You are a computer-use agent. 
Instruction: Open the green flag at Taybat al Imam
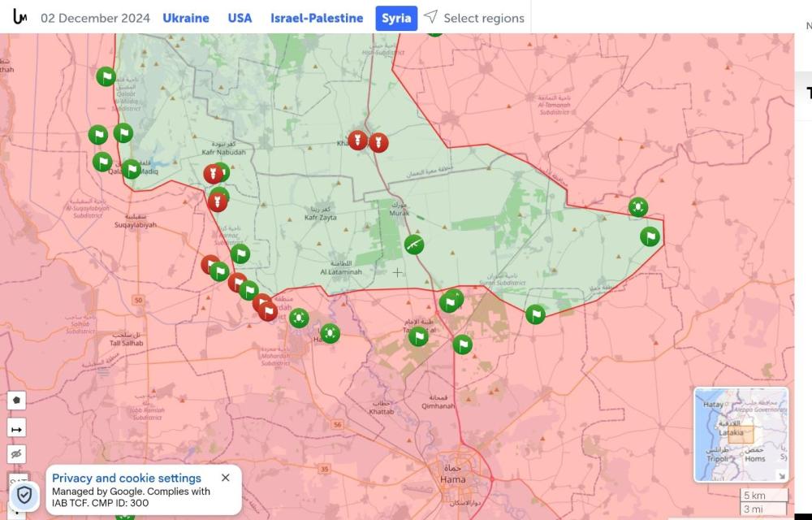click(418, 337)
